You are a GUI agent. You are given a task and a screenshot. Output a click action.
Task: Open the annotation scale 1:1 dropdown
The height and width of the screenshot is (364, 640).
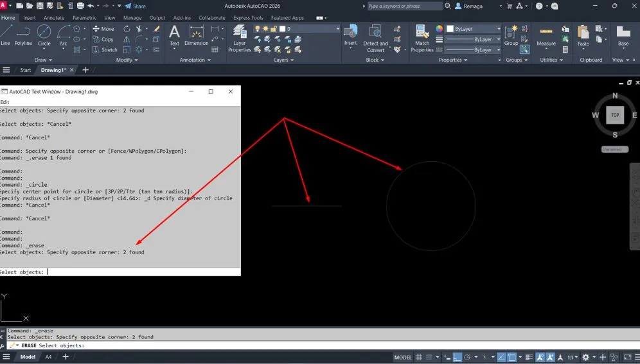pyautogui.click(x=571, y=357)
